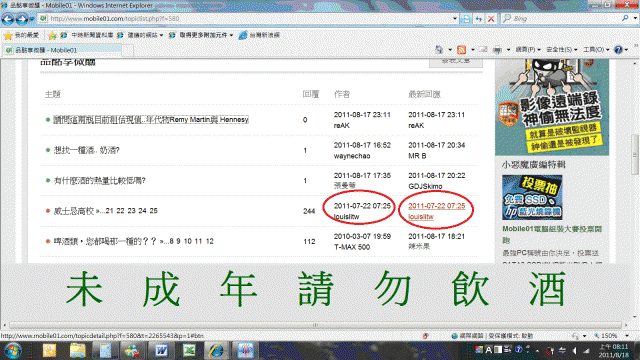
Task: Open the search provider dropdown arrow
Action: 635,18
